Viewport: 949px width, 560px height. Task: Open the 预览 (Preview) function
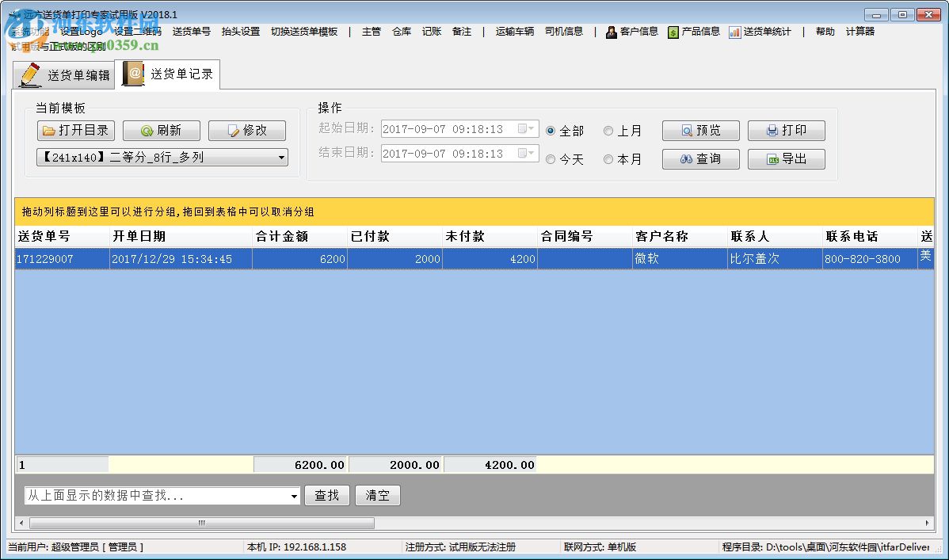pos(700,130)
